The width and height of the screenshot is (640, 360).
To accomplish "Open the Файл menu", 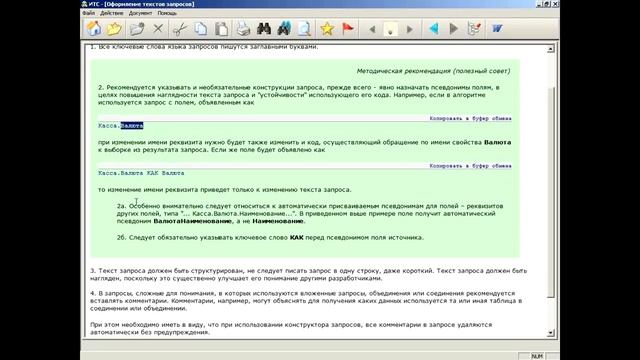I will coord(89,13).
